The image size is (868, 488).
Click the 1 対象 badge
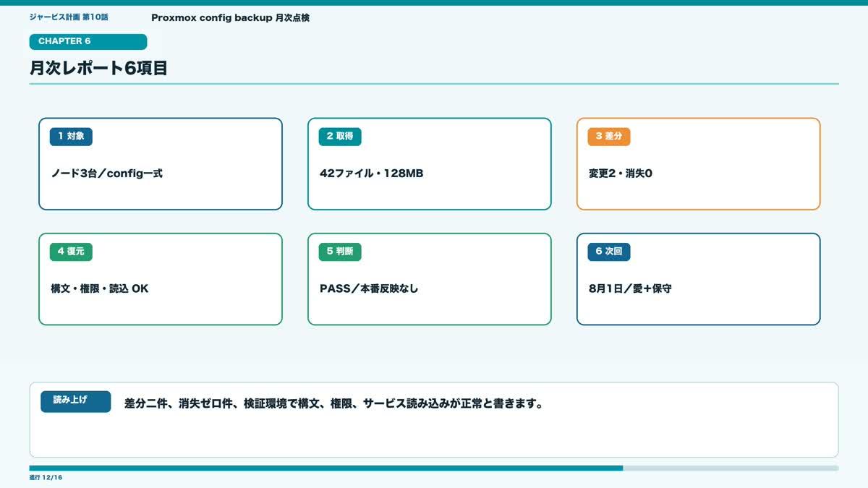point(71,137)
